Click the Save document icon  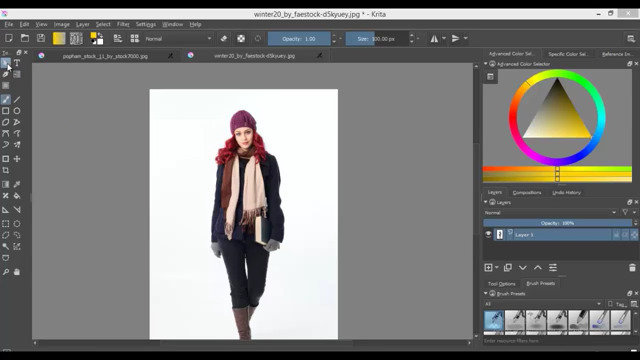tap(41, 38)
